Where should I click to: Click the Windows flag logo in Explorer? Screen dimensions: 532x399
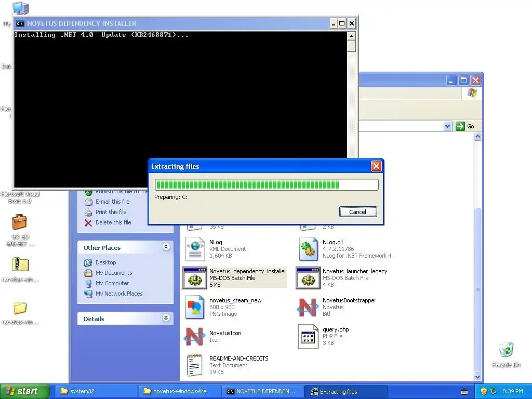472,93
